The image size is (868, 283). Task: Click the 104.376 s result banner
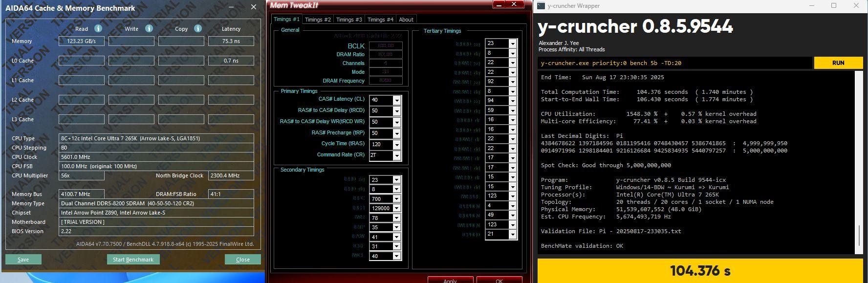[x=700, y=271]
